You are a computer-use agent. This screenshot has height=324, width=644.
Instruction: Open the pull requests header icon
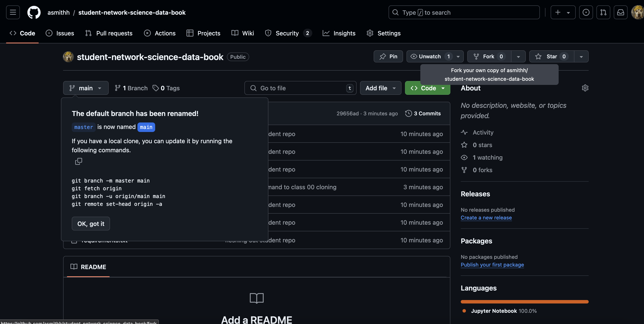pyautogui.click(x=603, y=12)
